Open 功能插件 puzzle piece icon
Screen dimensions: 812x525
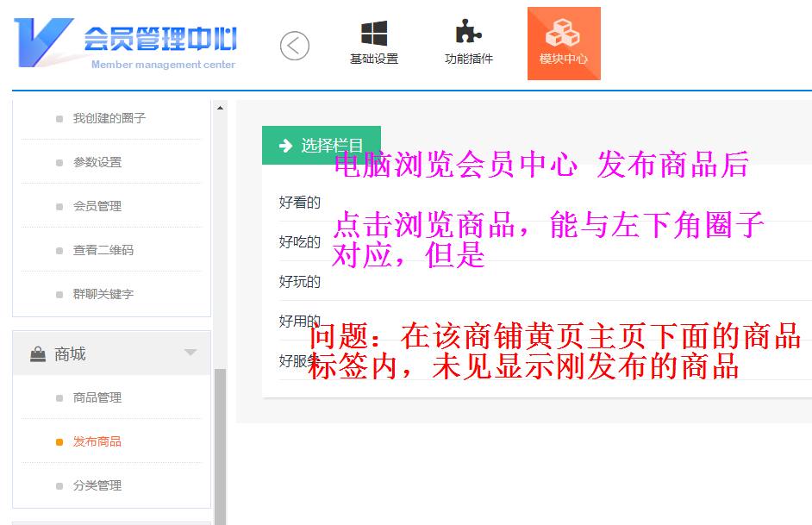click(468, 34)
